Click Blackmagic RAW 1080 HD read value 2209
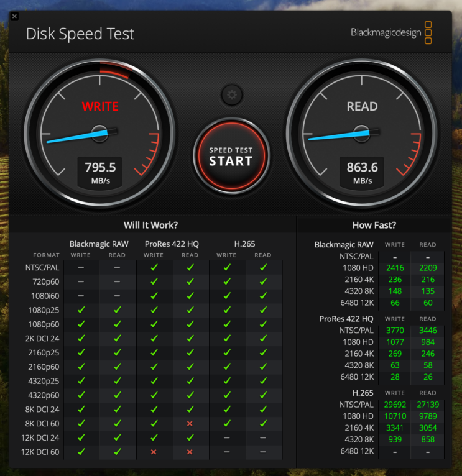The width and height of the screenshot is (462, 476). click(x=428, y=268)
